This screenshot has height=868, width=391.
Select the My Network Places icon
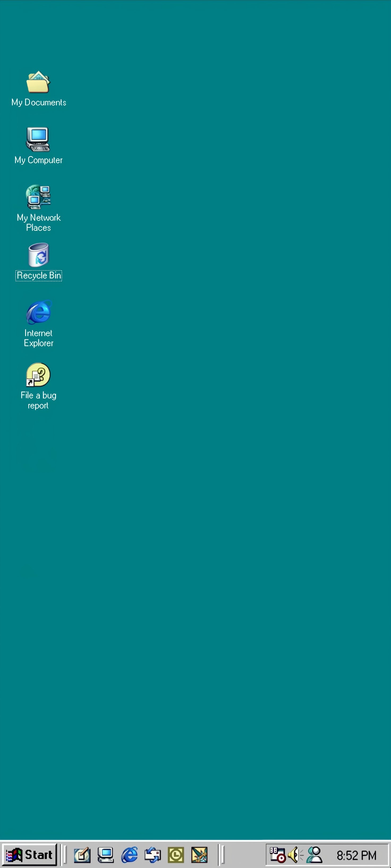(x=38, y=197)
